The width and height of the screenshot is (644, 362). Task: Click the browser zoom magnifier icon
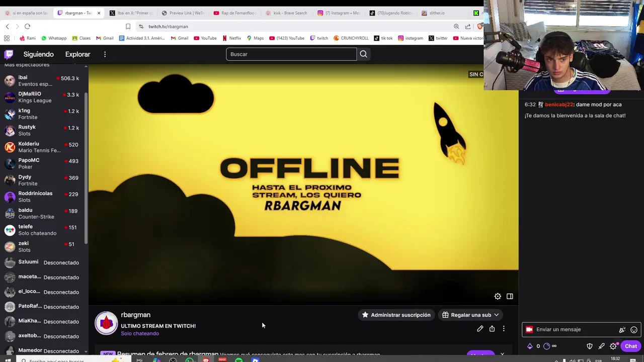(456, 26)
